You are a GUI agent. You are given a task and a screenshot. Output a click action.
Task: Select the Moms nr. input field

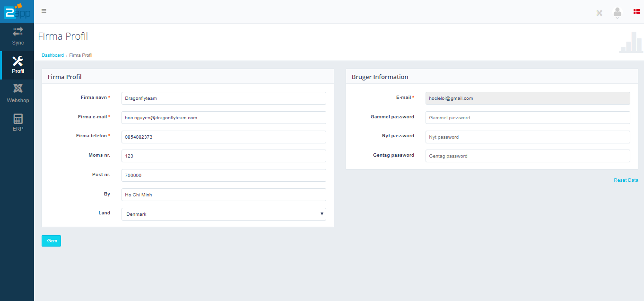pos(224,156)
